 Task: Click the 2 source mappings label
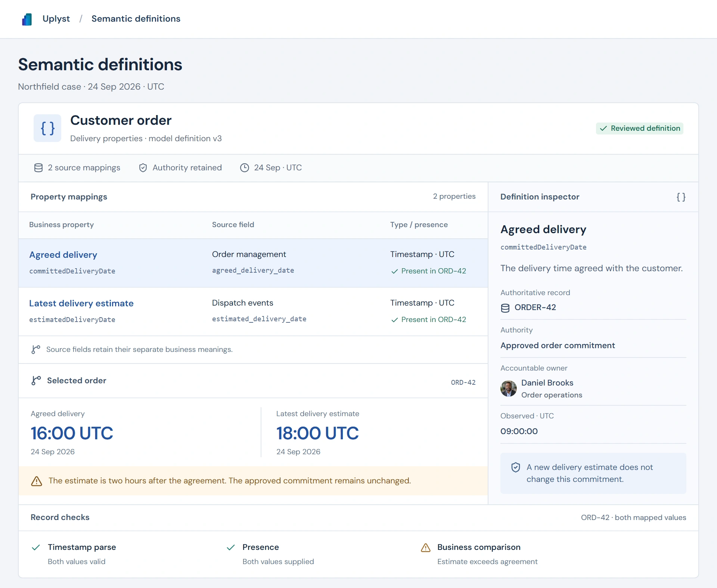tap(84, 168)
